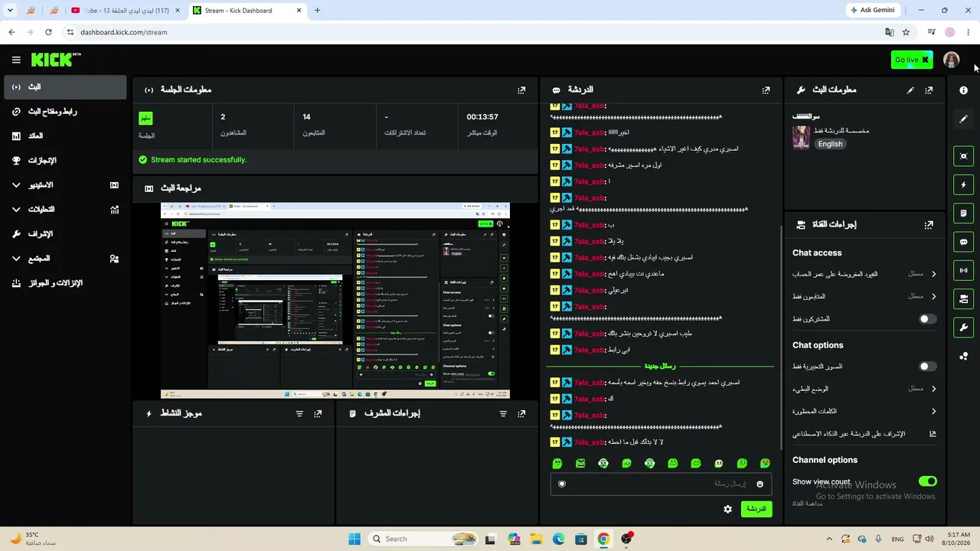The width and height of the screenshot is (980, 551).
Task: Open العائد sidebar item
Action: [65, 136]
